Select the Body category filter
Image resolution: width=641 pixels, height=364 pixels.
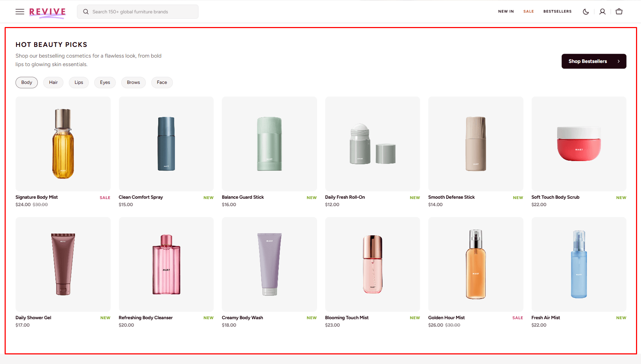[x=27, y=82]
